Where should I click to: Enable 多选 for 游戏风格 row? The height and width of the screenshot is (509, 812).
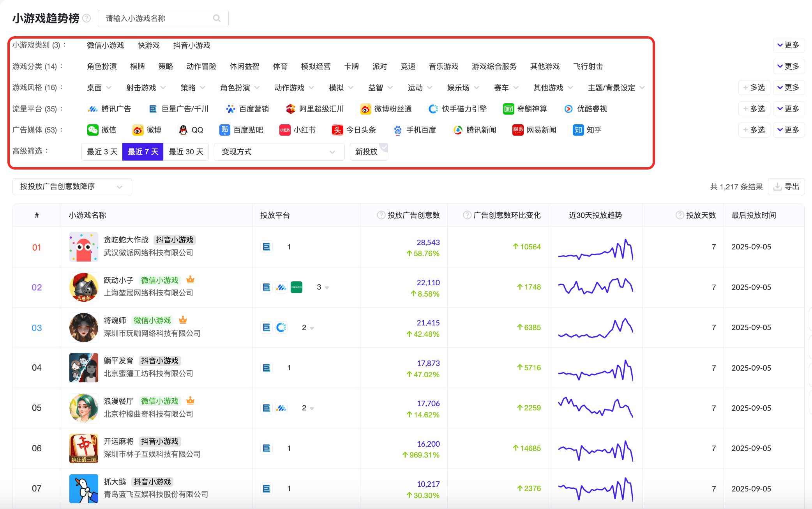754,88
